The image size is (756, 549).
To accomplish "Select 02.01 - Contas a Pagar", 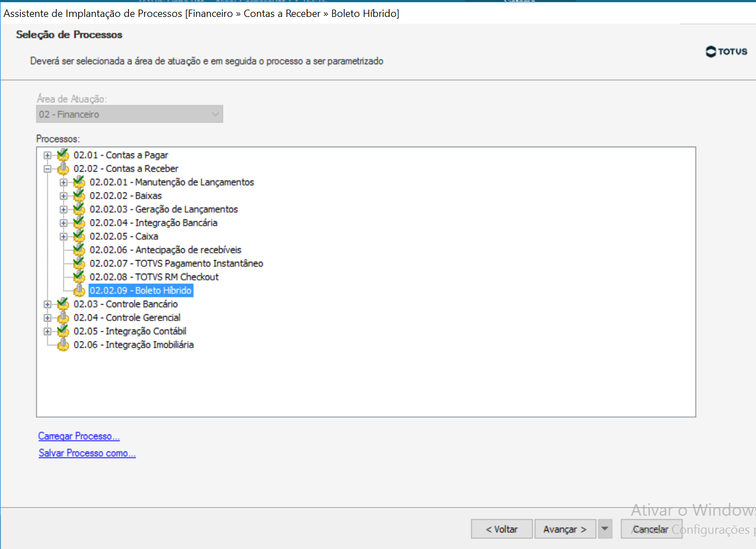I will coord(121,155).
